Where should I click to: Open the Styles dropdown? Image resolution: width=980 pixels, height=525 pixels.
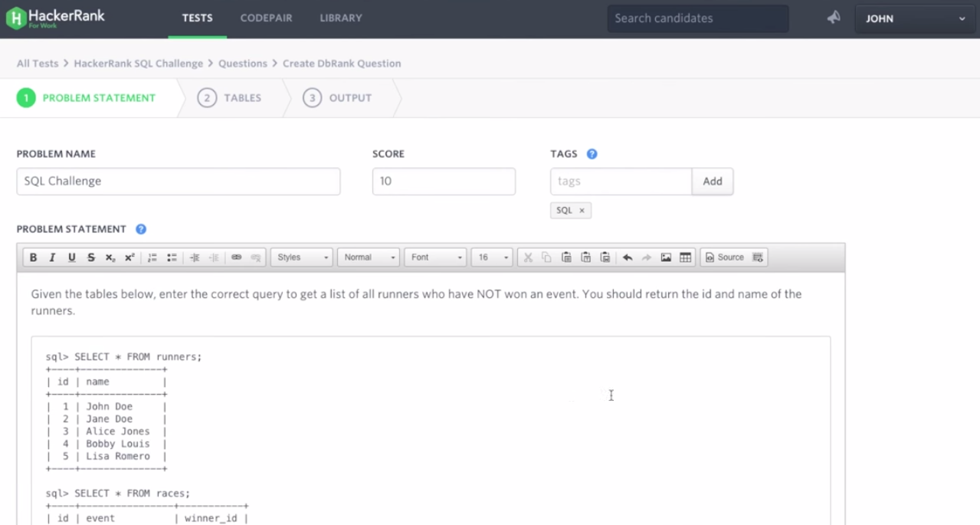[302, 258]
